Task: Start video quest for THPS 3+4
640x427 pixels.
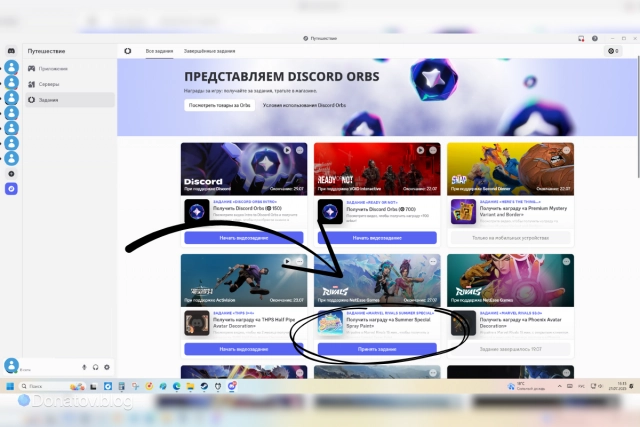Action: click(244, 349)
